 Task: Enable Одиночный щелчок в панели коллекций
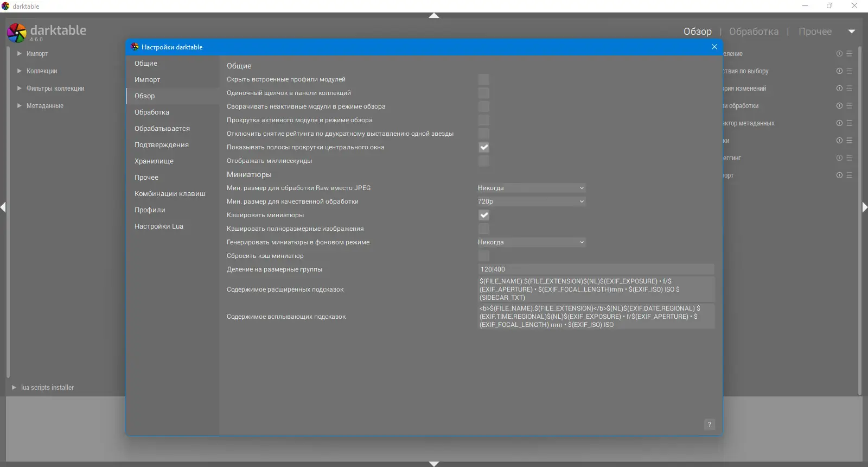484,93
